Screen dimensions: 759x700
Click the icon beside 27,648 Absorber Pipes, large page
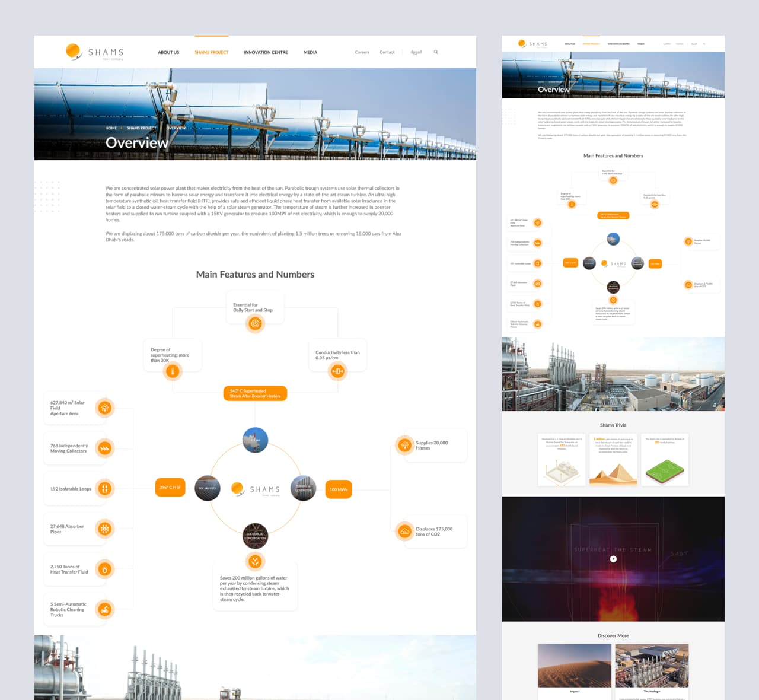click(105, 529)
